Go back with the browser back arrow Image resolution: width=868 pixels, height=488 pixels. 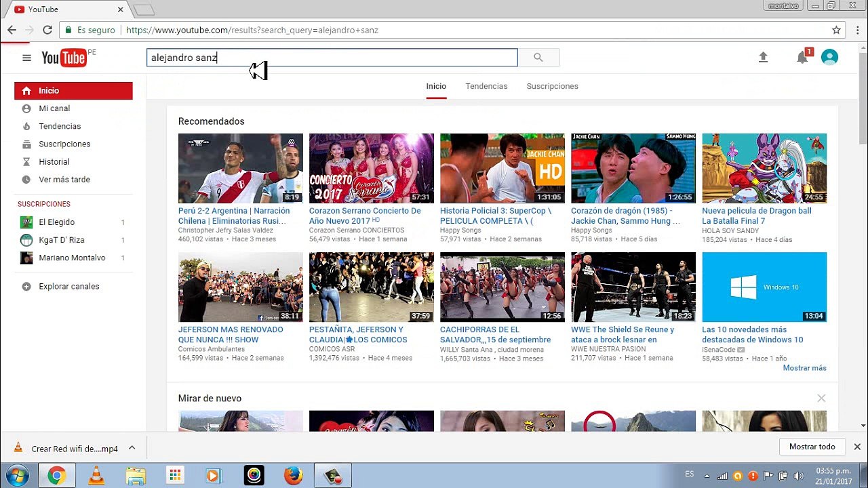click(12, 30)
